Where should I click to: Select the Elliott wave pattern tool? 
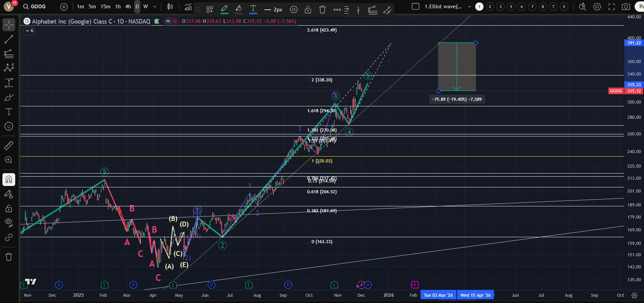point(9,68)
